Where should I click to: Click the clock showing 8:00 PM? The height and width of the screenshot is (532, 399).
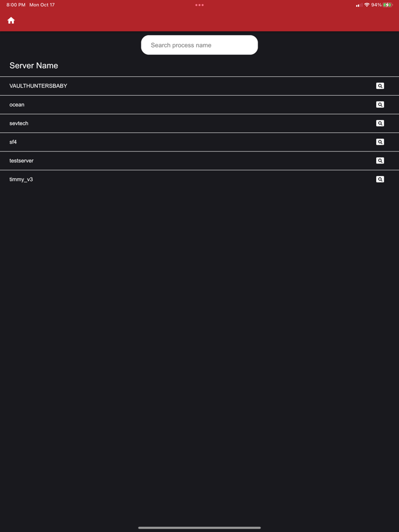(11, 5)
